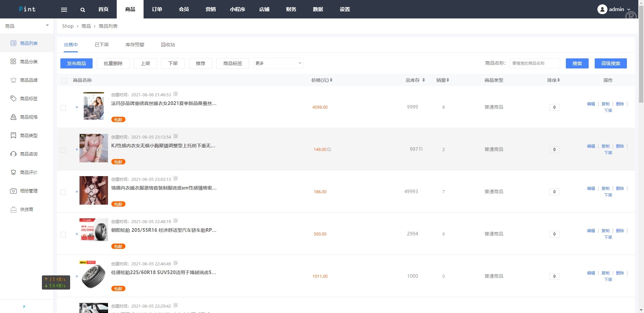Open 商品规格 from the sidebar

coord(28,117)
